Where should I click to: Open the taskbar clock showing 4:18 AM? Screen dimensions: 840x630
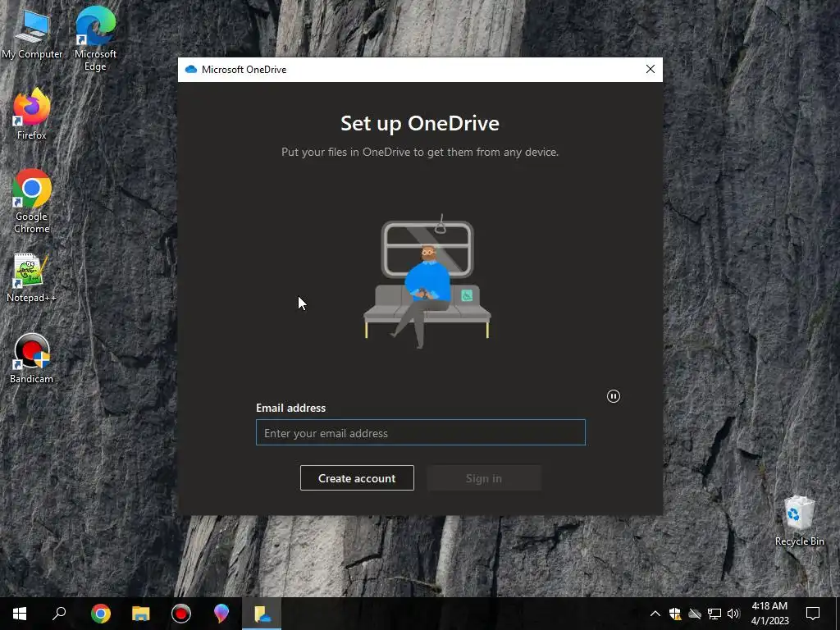769,614
